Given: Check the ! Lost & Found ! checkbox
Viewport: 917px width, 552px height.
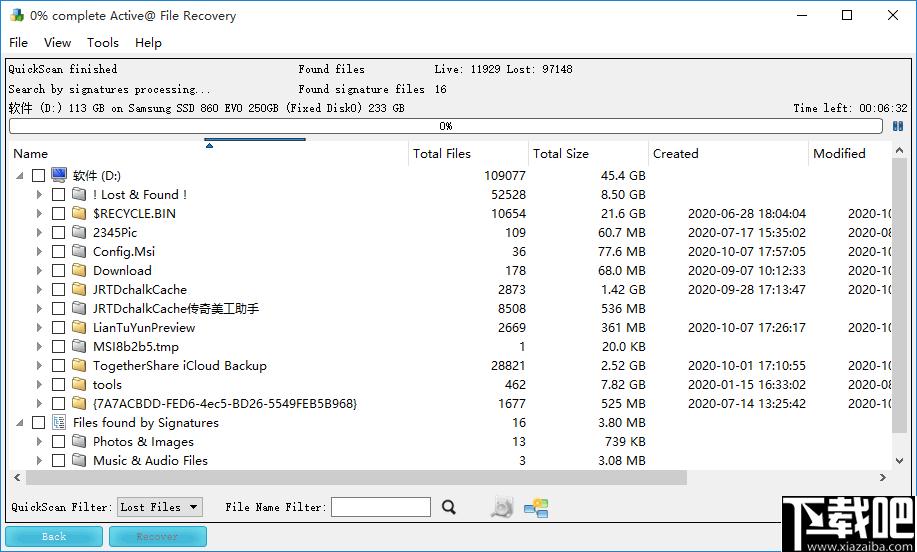Looking at the screenshot, I should click(x=58, y=195).
